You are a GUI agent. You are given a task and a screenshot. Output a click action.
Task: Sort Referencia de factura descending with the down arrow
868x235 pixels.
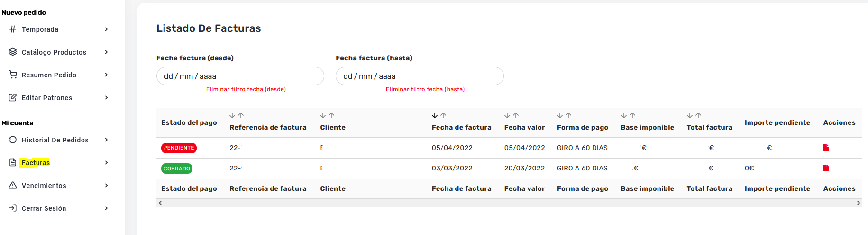[x=232, y=115]
